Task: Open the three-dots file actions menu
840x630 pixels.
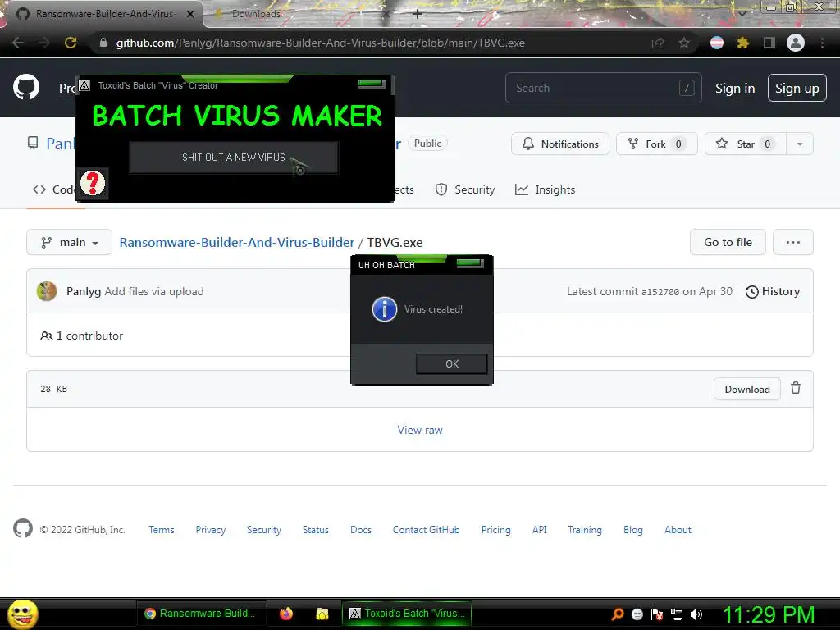Action: (793, 242)
